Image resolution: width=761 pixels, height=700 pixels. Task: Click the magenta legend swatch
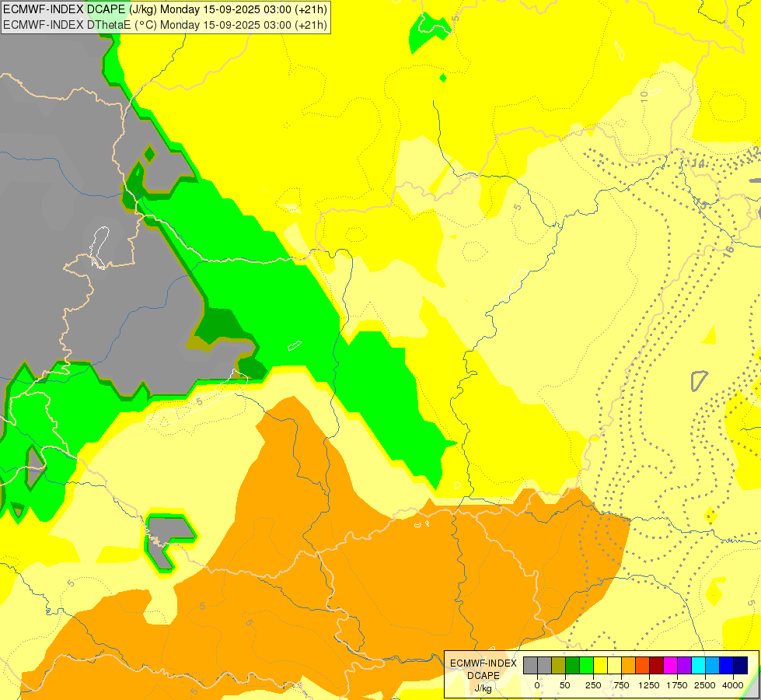pos(671,665)
